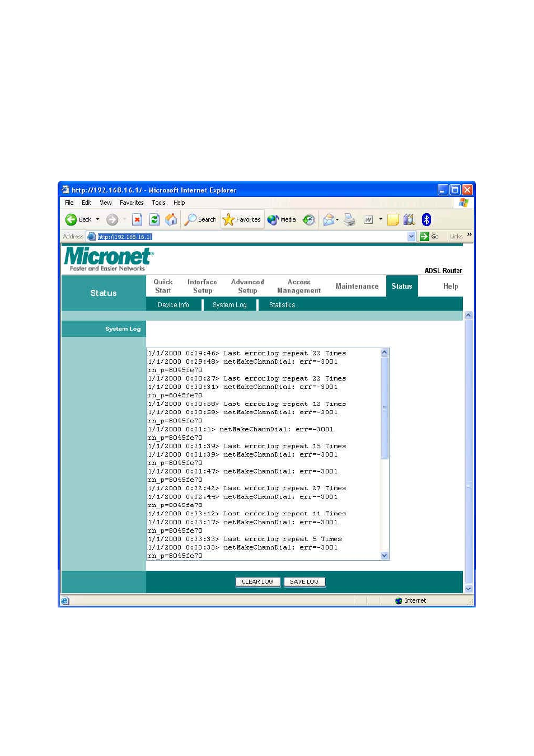Open the Advanced Setup tab
534x756 pixels.
point(247,286)
